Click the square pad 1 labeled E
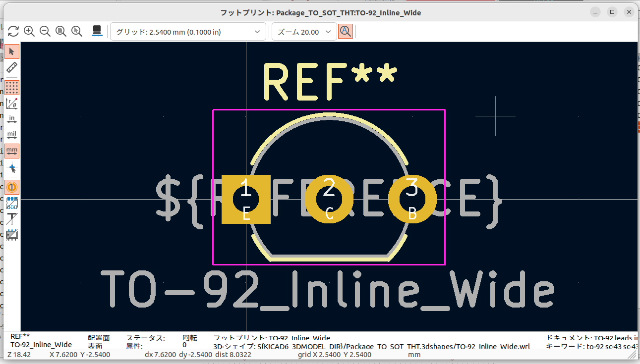The image size is (640, 364). [246, 200]
